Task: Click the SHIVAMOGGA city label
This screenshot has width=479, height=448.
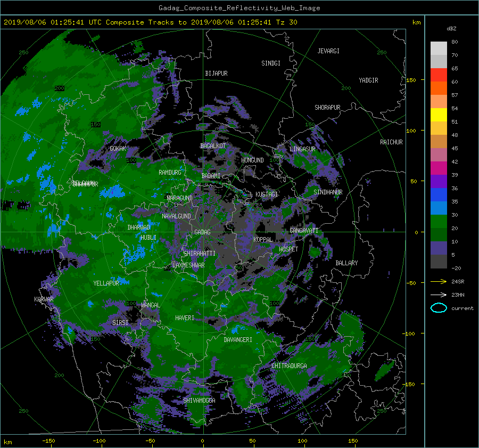Action: [x=199, y=401]
